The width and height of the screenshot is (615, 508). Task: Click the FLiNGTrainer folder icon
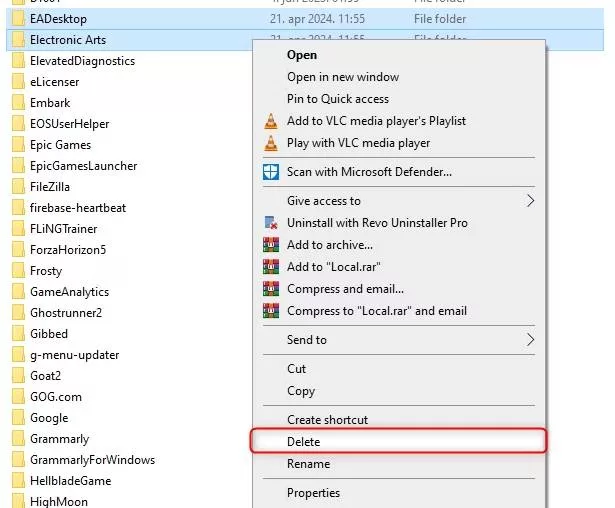[18, 229]
